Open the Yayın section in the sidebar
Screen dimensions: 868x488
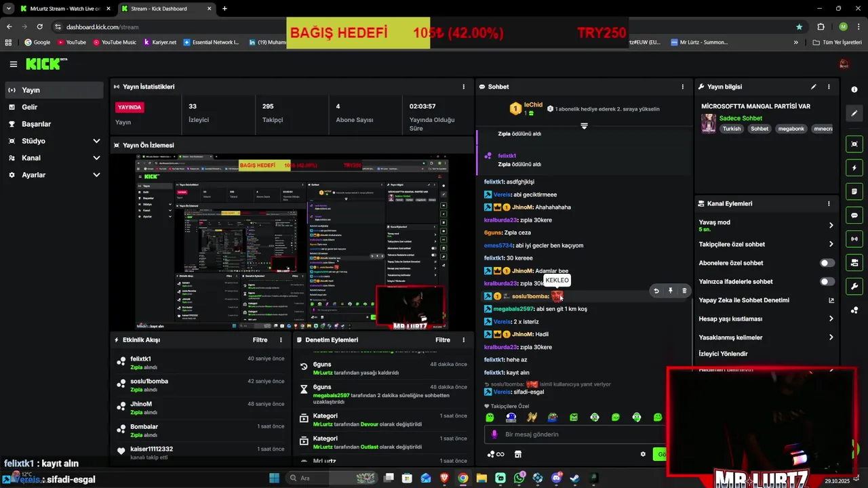click(x=54, y=90)
